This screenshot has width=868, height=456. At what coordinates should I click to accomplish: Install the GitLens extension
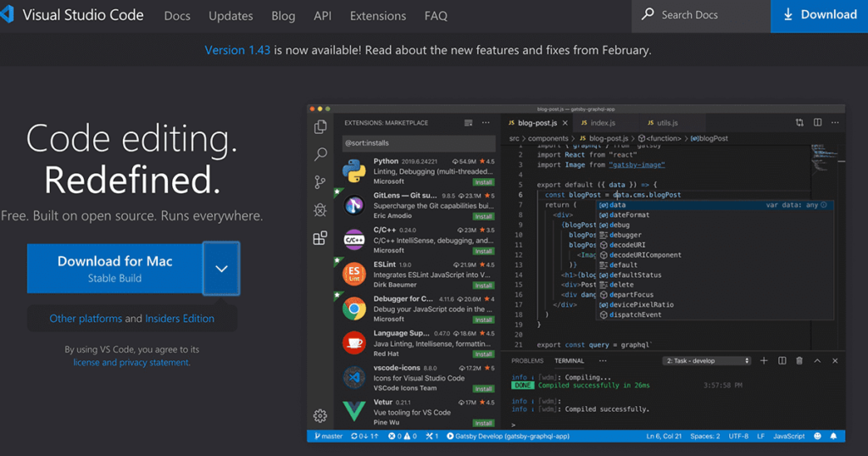pyautogui.click(x=483, y=216)
